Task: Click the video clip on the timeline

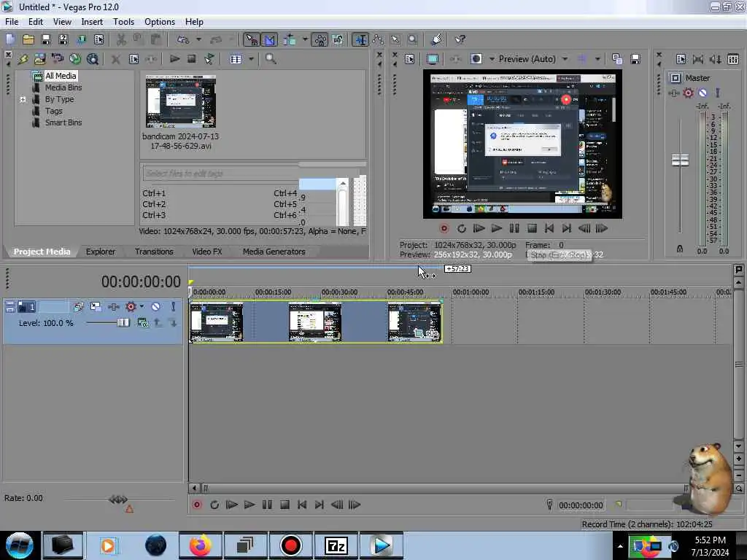Action: tap(316, 322)
